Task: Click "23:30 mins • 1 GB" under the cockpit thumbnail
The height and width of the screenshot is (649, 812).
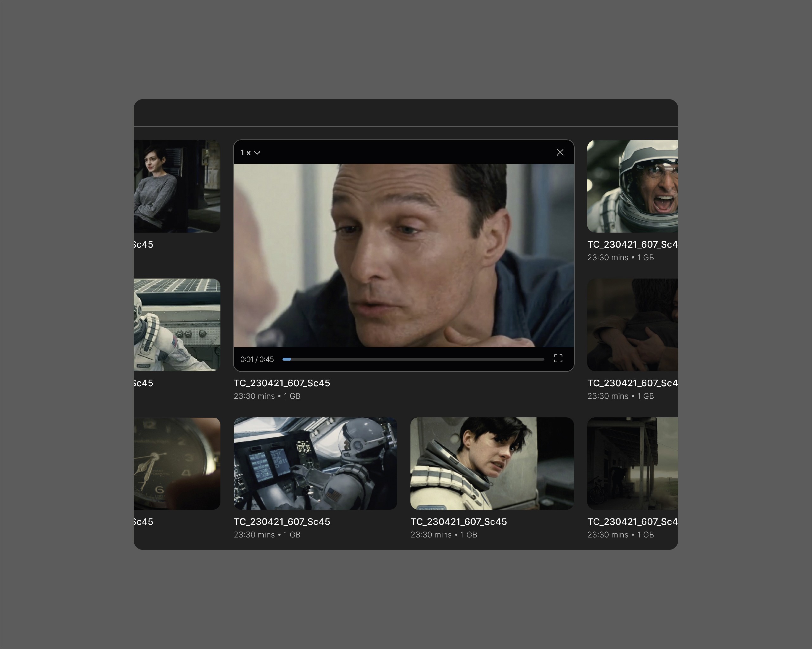Action: (267, 534)
